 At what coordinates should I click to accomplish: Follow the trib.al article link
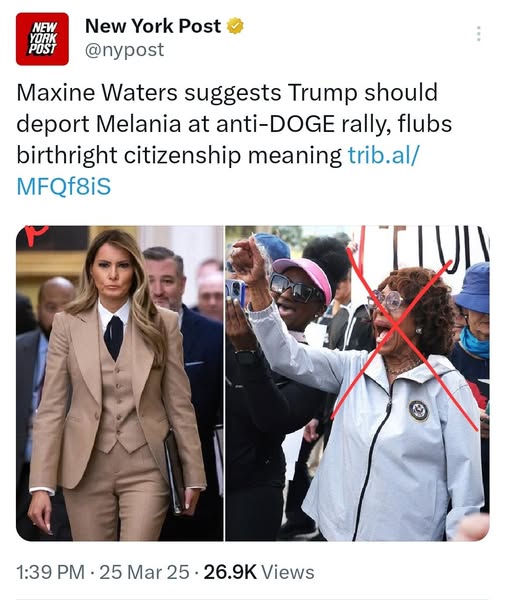[x=383, y=155]
